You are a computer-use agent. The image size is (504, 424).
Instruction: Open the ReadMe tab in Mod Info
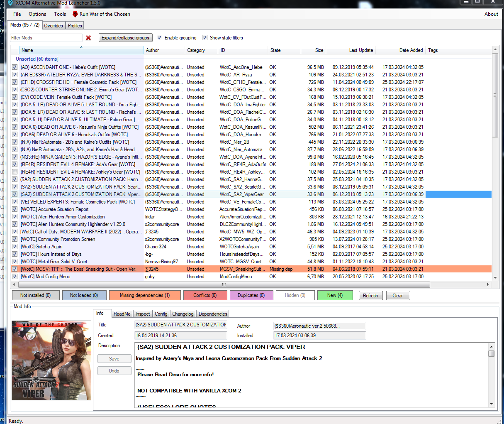click(122, 314)
